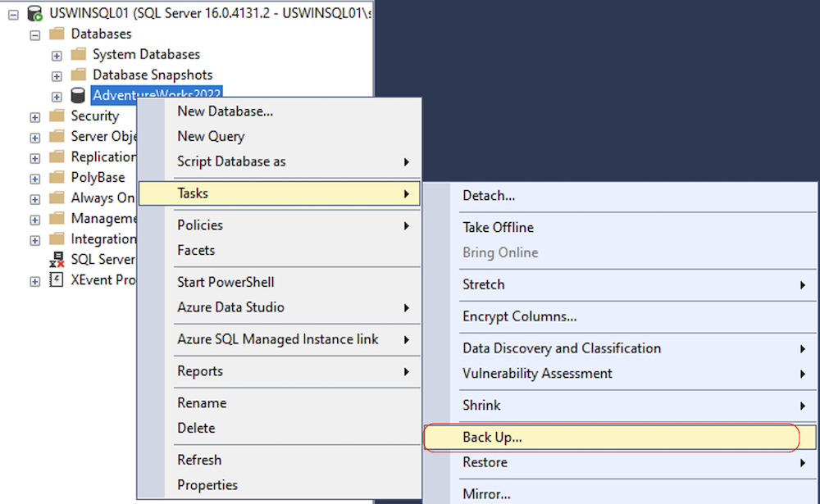Click the USWINSQL01 server instance icon
The width and height of the screenshot is (820, 504).
pos(35,13)
